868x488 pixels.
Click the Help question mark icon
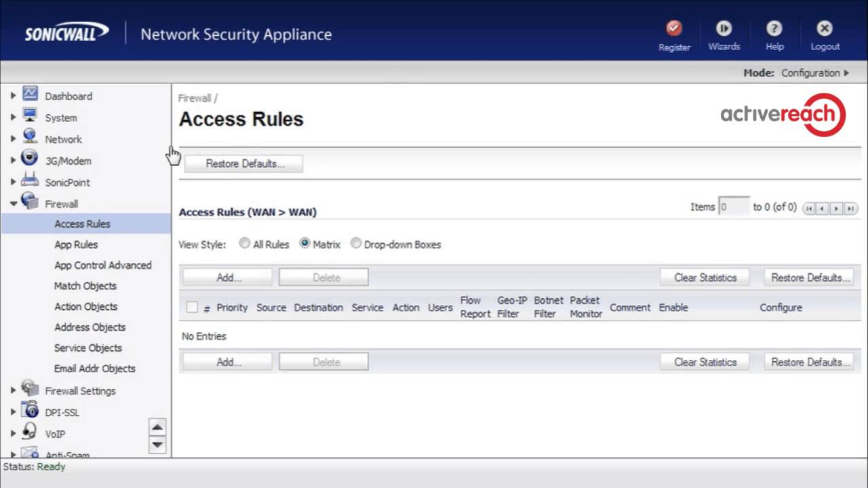coord(774,28)
